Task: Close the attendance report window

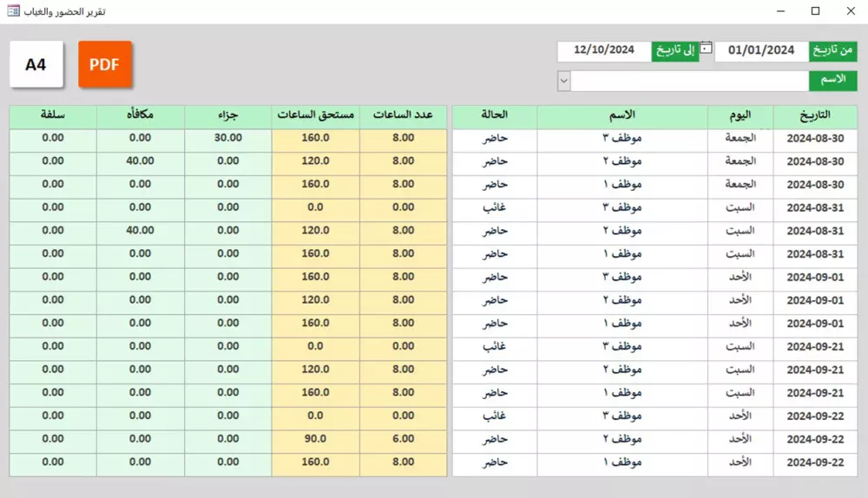Action: coord(851,11)
